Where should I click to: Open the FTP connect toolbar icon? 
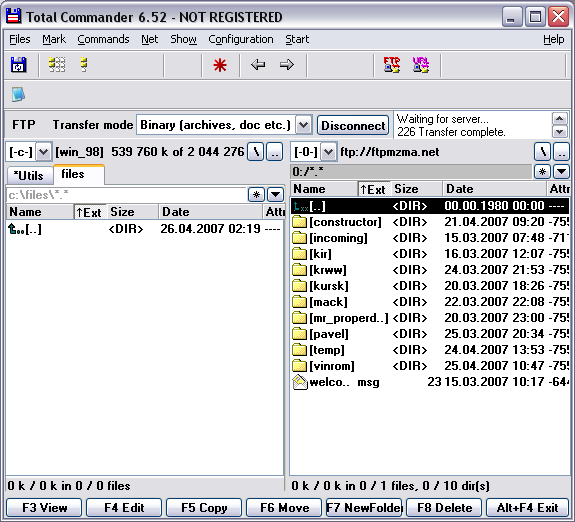(392, 65)
